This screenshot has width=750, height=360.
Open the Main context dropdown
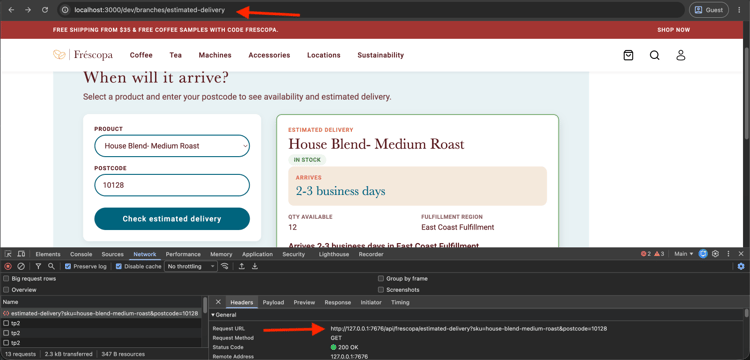click(x=684, y=254)
